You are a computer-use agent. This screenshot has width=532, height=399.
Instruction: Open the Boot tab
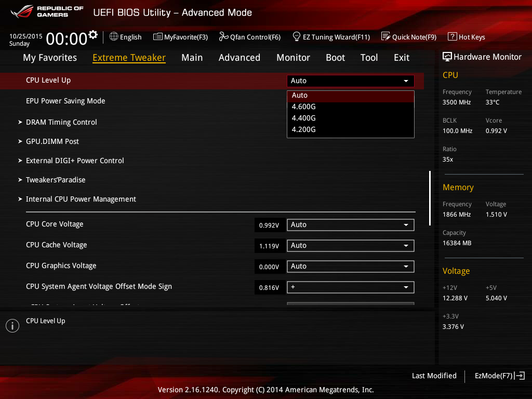[x=335, y=58]
